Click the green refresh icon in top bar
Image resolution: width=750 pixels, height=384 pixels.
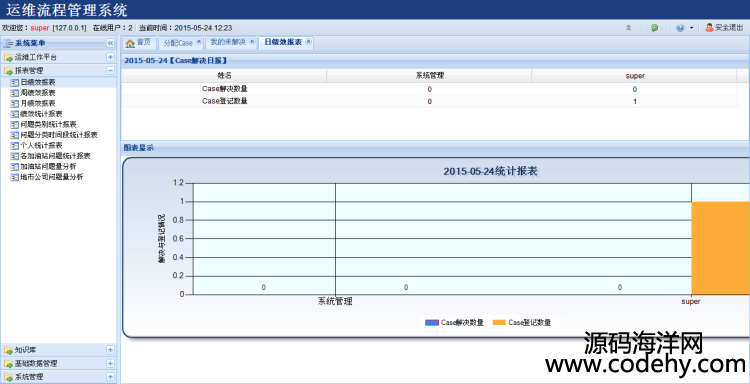(x=654, y=28)
